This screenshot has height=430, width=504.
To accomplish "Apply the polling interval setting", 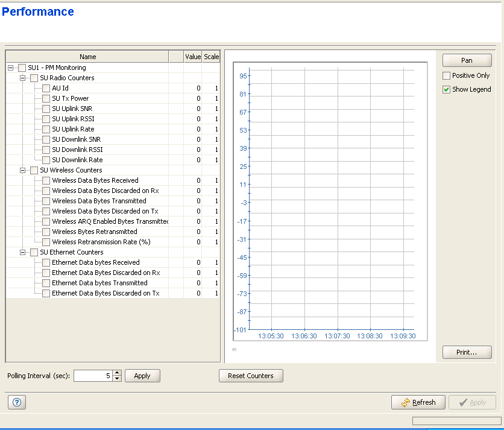I will click(x=142, y=376).
